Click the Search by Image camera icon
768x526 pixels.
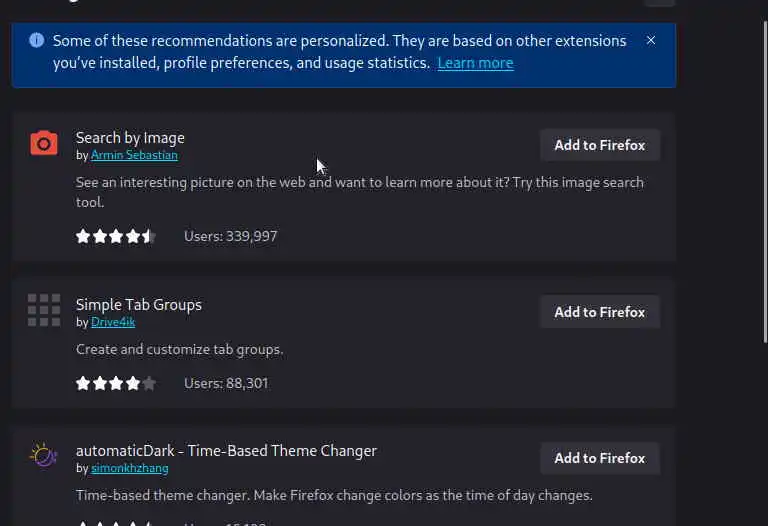44,143
